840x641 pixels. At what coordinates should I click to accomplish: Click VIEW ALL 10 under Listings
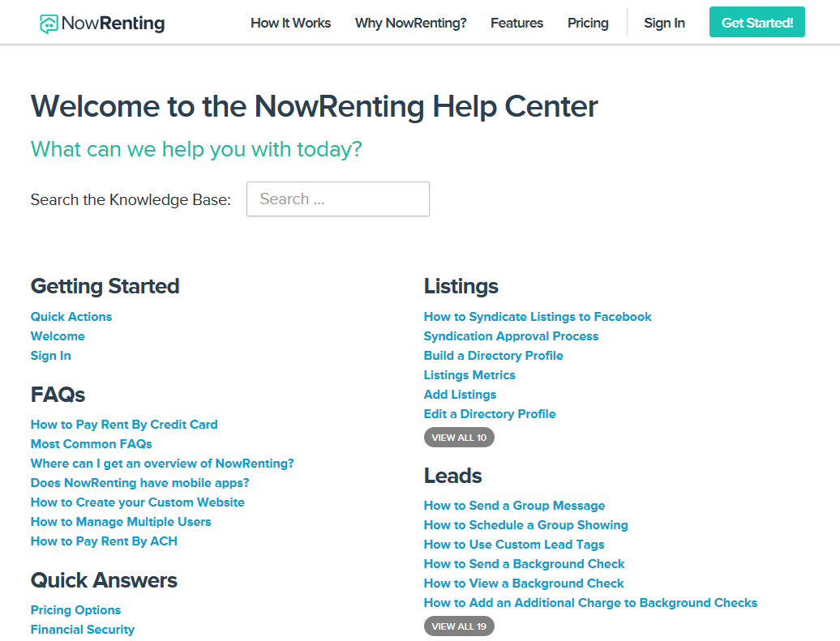coord(459,437)
